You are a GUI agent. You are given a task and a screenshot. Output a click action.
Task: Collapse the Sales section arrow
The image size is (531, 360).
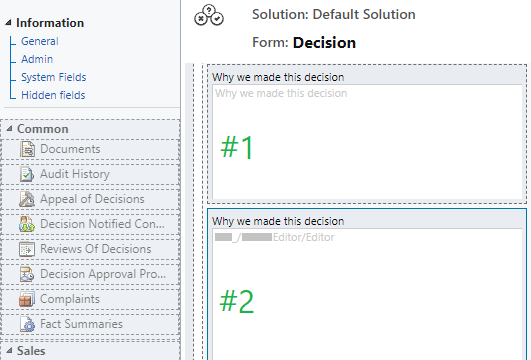tap(9, 351)
